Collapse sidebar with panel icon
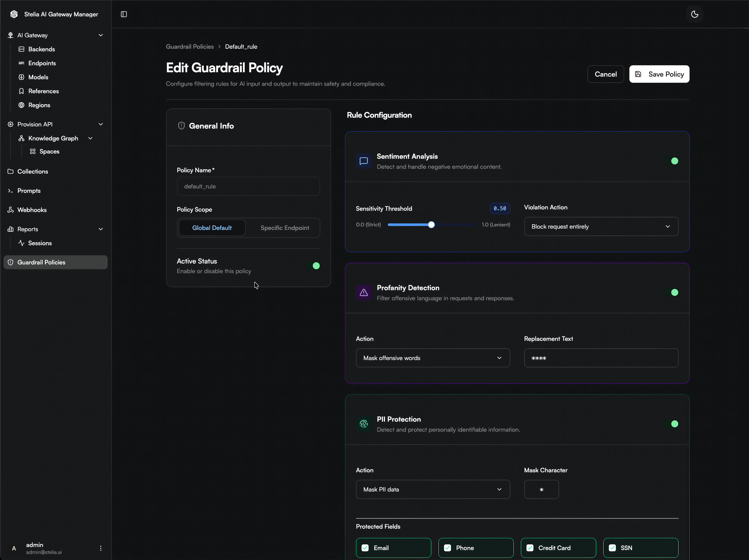Image resolution: width=749 pixels, height=560 pixels. click(x=124, y=14)
